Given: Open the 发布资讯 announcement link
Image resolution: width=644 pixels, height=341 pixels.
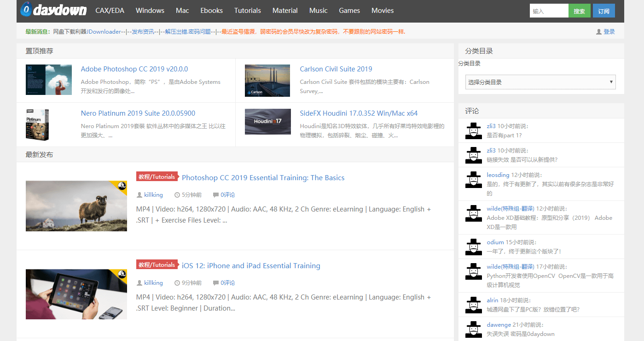Looking at the screenshot, I should coord(143,32).
